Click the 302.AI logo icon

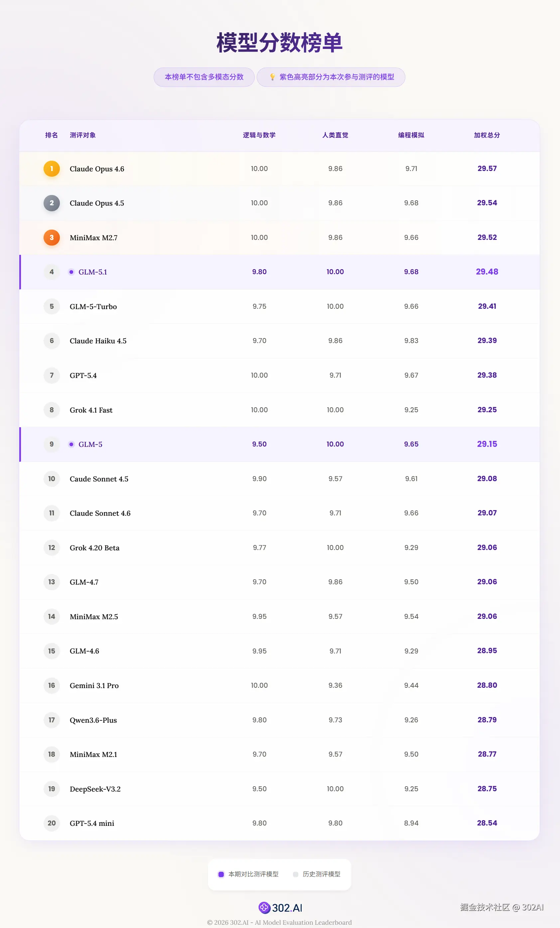click(264, 908)
